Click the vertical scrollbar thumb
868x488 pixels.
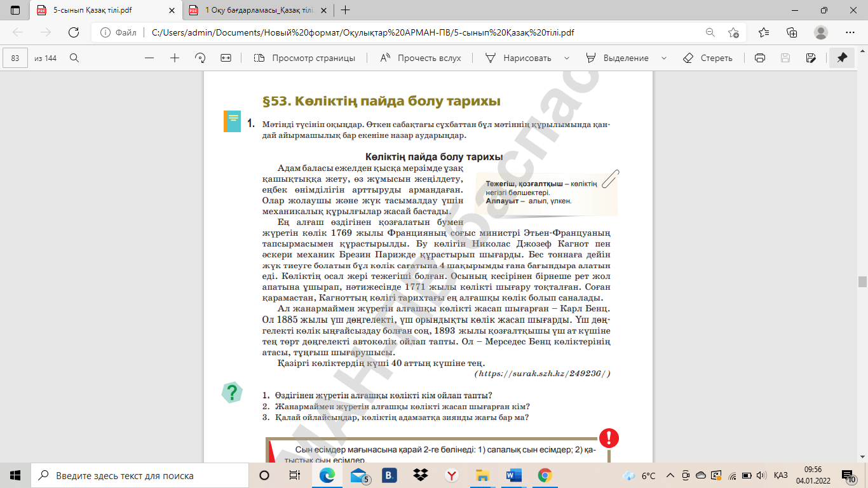click(862, 282)
